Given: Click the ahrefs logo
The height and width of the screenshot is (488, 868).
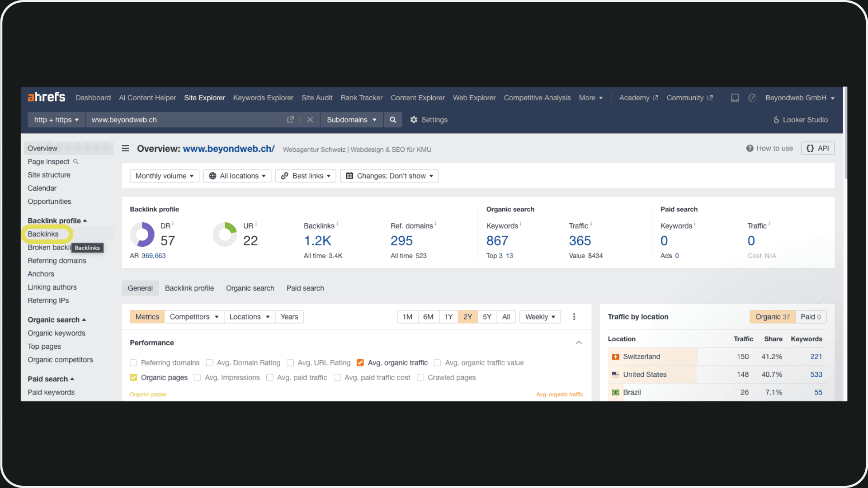Looking at the screenshot, I should point(47,97).
